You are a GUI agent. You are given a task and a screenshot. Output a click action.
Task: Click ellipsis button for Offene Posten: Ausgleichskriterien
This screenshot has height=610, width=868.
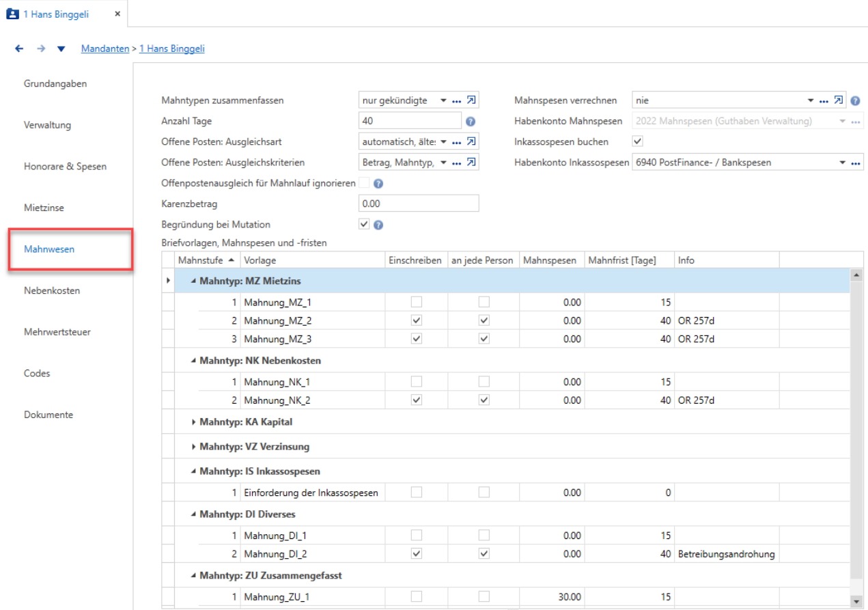(x=457, y=163)
